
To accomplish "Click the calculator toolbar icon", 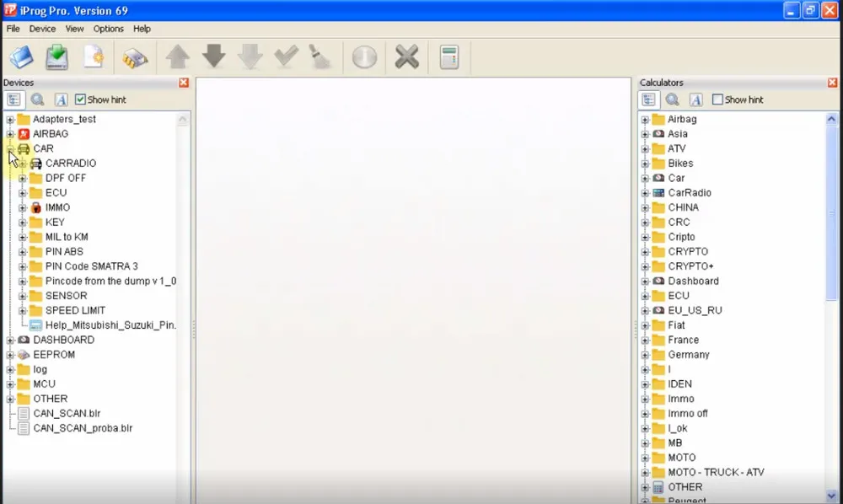I will tap(449, 57).
